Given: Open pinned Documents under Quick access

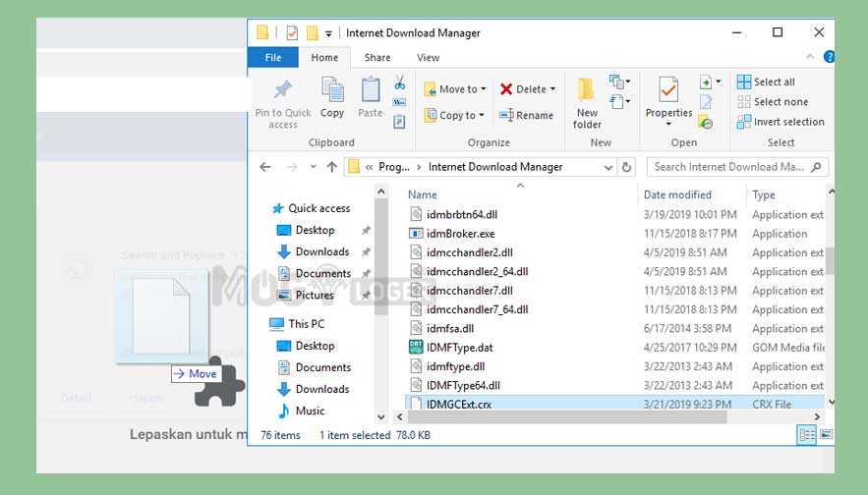Looking at the screenshot, I should (x=322, y=273).
